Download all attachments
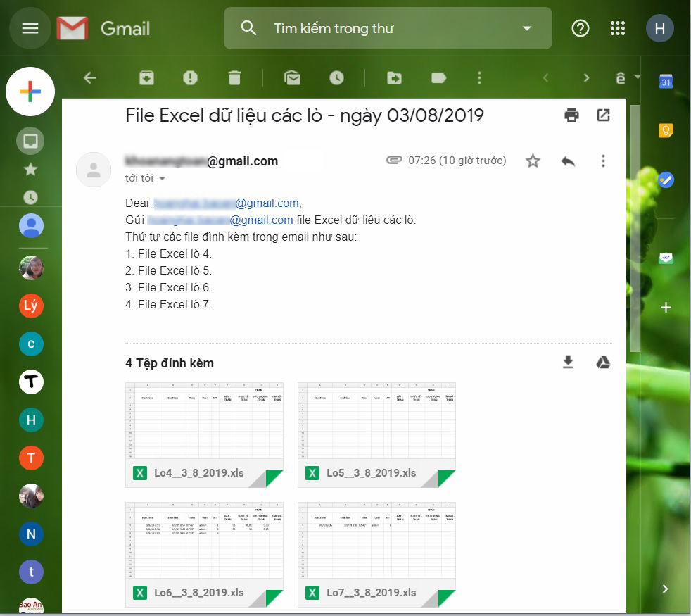Viewport: 691px width, 616px height. (x=568, y=363)
